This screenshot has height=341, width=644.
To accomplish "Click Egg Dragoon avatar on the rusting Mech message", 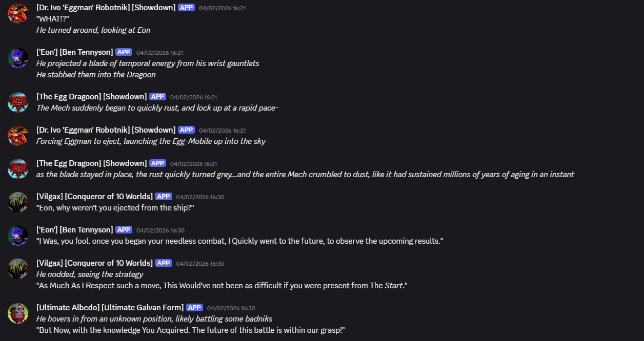I will (x=18, y=102).
